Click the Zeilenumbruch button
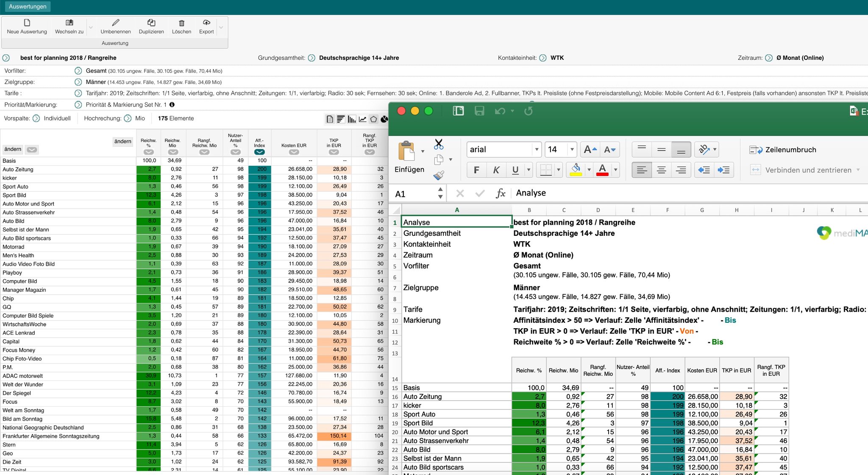This screenshot has height=475, width=868. tap(784, 150)
